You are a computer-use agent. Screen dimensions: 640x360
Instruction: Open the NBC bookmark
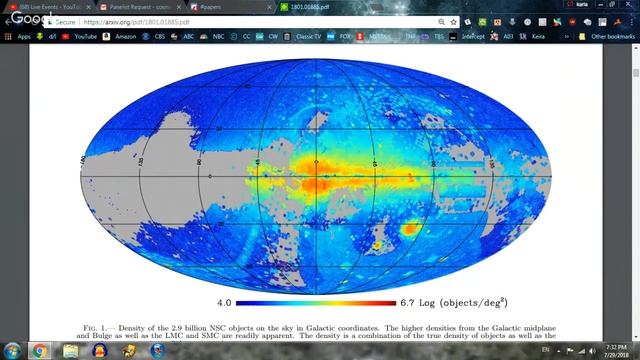tap(212, 36)
